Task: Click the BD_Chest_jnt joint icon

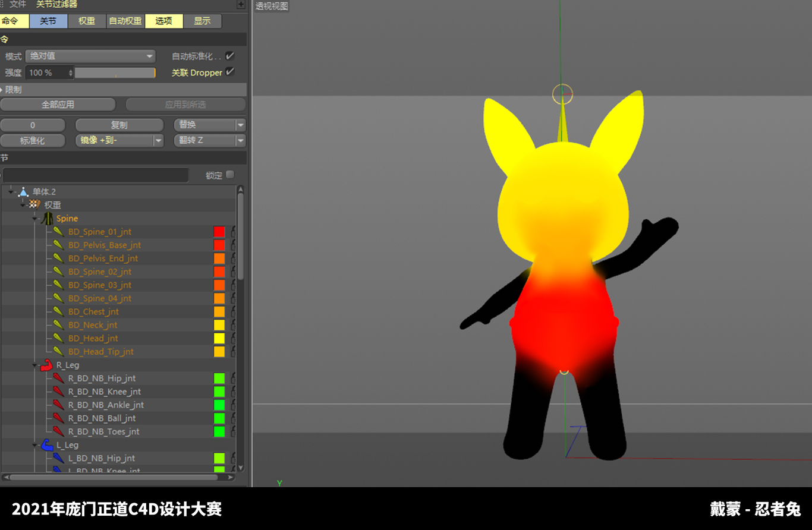Action: click(x=58, y=311)
